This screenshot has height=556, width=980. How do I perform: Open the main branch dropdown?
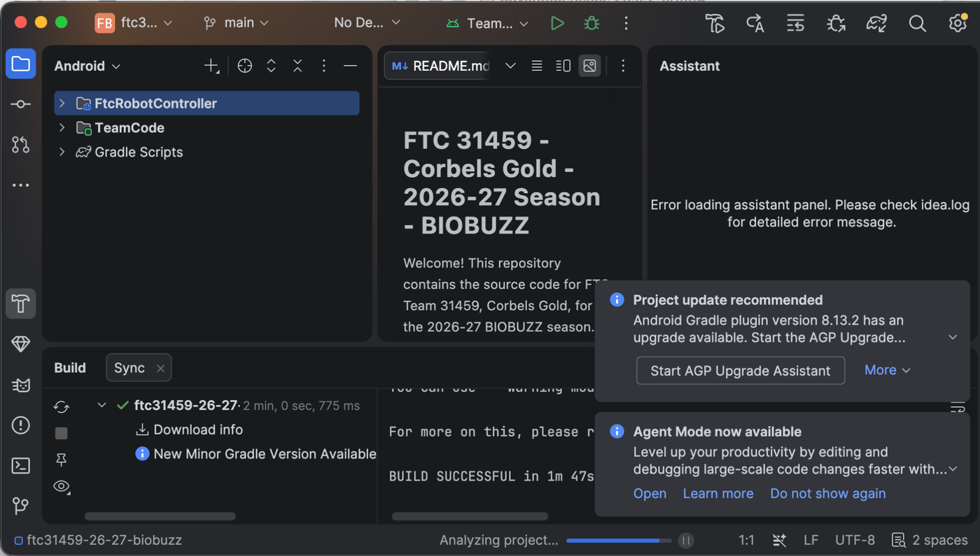[x=236, y=23]
